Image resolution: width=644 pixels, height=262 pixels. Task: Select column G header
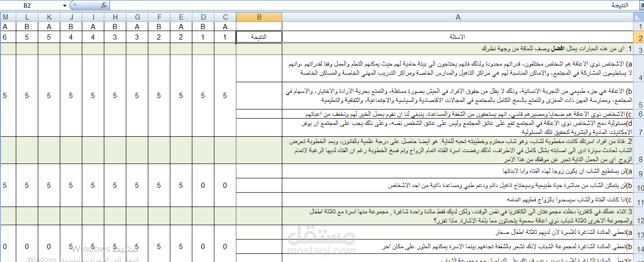pos(137,17)
